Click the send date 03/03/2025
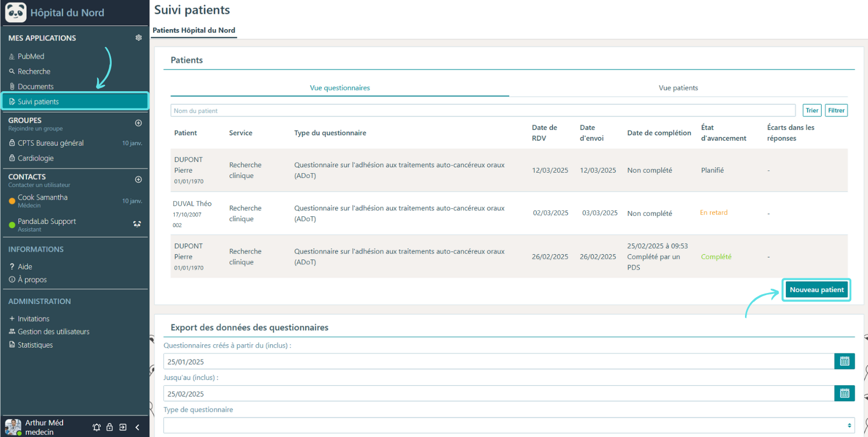 click(x=600, y=213)
